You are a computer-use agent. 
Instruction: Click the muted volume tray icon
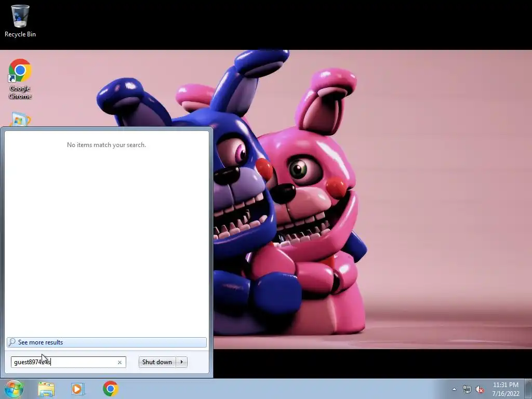point(480,390)
